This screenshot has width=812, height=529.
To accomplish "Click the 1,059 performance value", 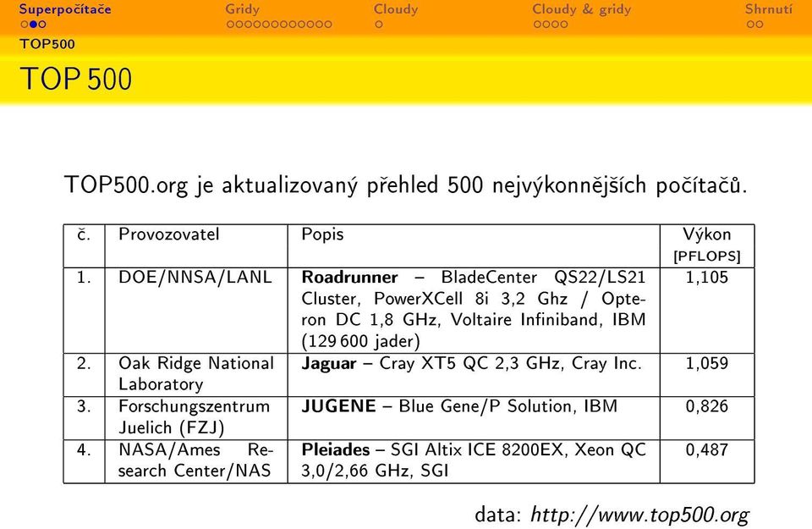I will coord(707,364).
